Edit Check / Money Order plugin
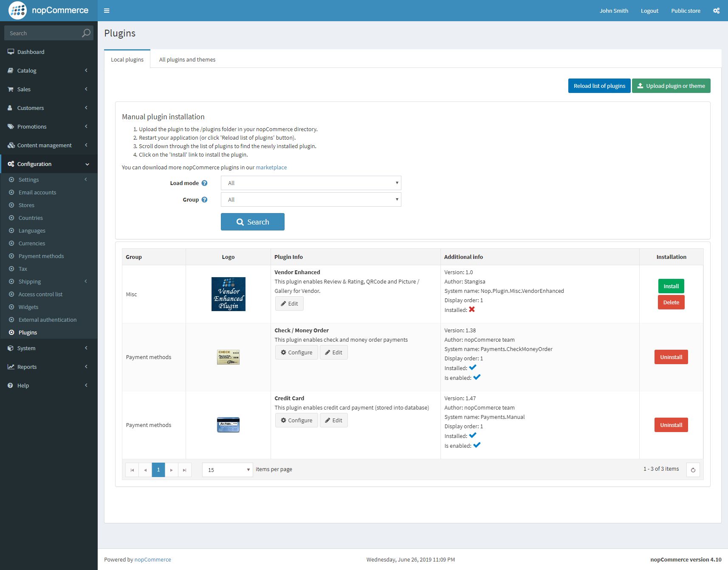 coord(333,352)
